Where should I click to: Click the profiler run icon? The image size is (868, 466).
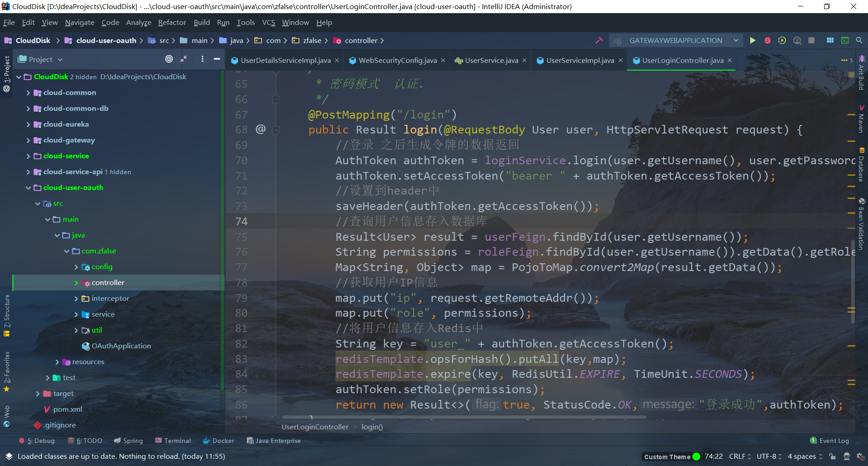pyautogui.click(x=797, y=40)
